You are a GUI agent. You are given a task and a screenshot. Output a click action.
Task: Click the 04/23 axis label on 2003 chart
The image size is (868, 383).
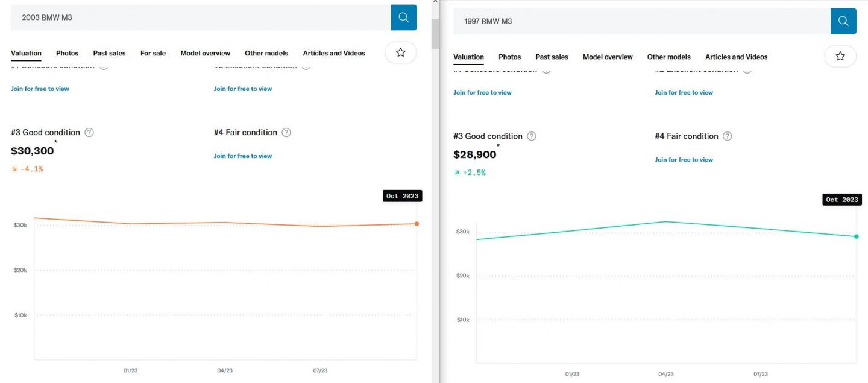click(x=225, y=370)
